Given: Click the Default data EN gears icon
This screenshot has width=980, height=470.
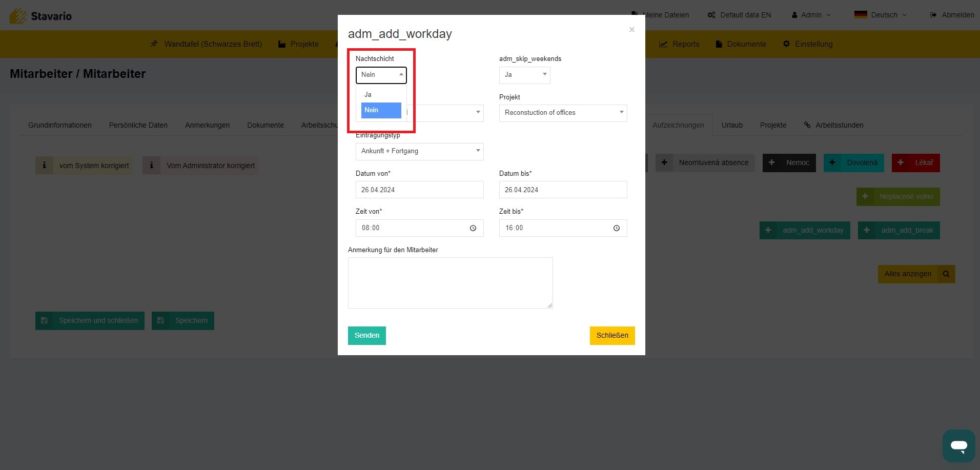Looking at the screenshot, I should (711, 15).
